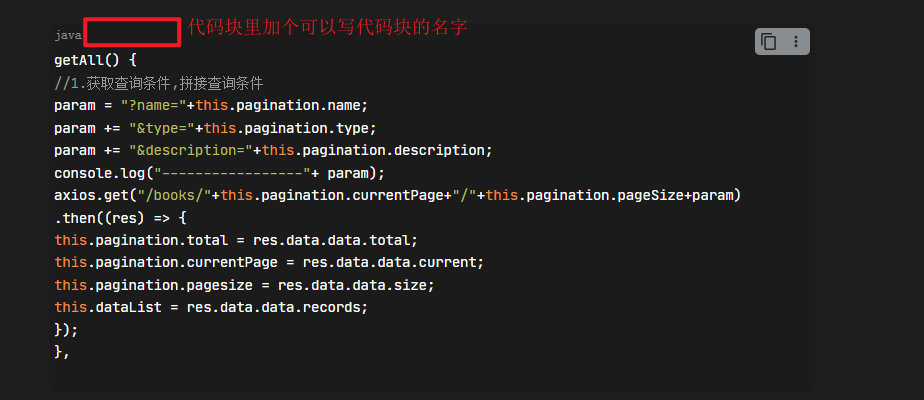Click the "&type=" string literal
Image resolution: width=924 pixels, height=400 pixels.
pyautogui.click(x=161, y=127)
